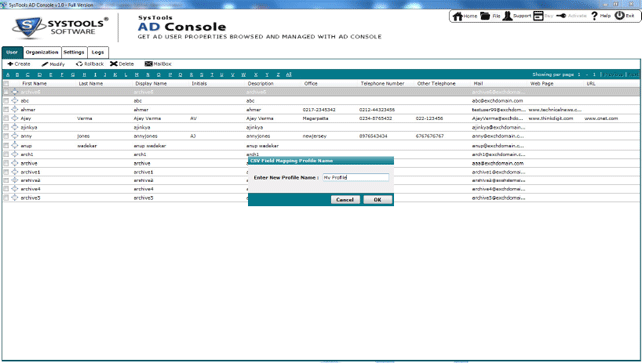Image resolution: width=642 pixels, height=363 pixels.
Task: Click the user icon in Ajay row
Action: coord(15,118)
